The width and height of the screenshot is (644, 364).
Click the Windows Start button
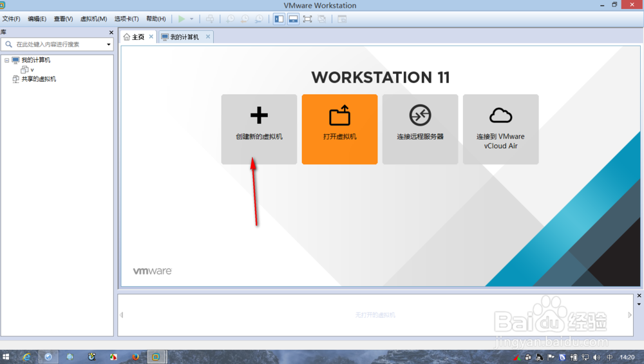(6, 357)
